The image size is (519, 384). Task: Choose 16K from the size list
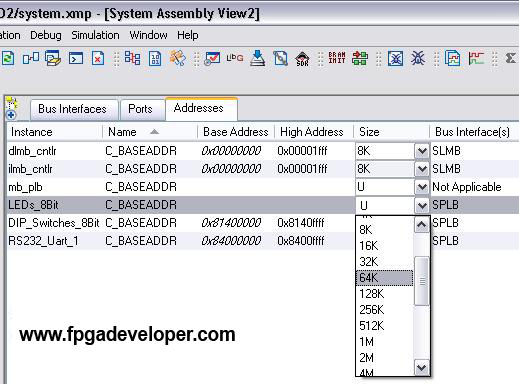click(384, 246)
